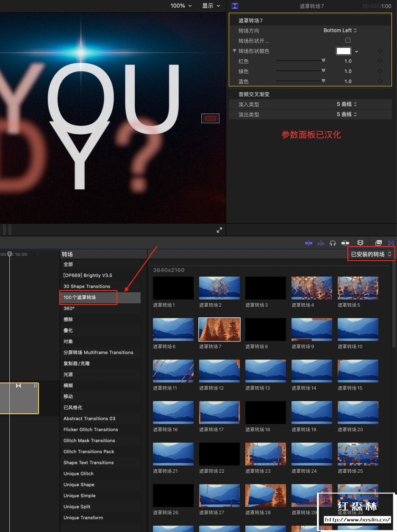The image size is (397, 532).
Task: Click the white 转场形状颜色 color swatch
Action: pos(344,51)
